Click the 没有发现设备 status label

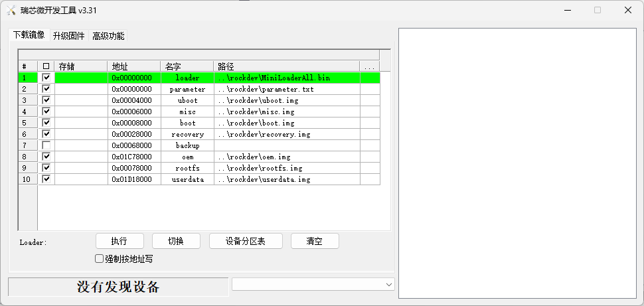point(118,287)
